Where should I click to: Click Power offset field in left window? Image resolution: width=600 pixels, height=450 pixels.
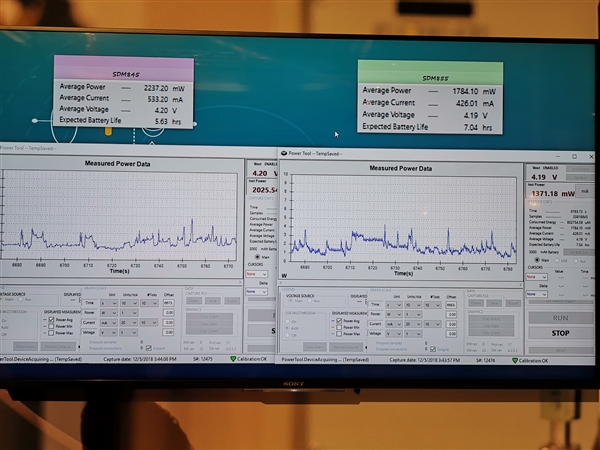pos(169,313)
